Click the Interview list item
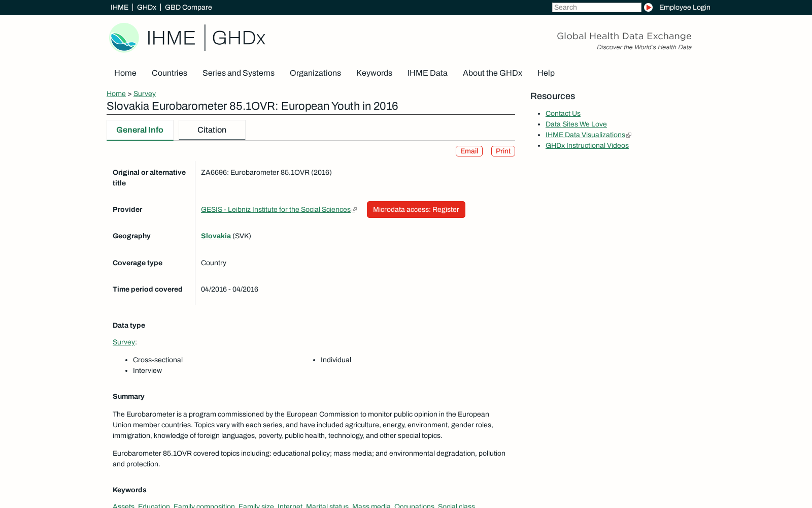 pyautogui.click(x=147, y=370)
